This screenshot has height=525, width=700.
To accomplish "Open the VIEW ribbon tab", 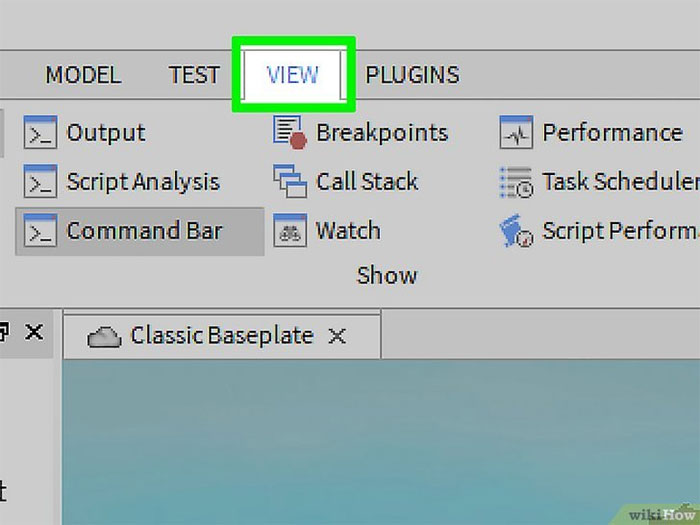I will pos(293,75).
